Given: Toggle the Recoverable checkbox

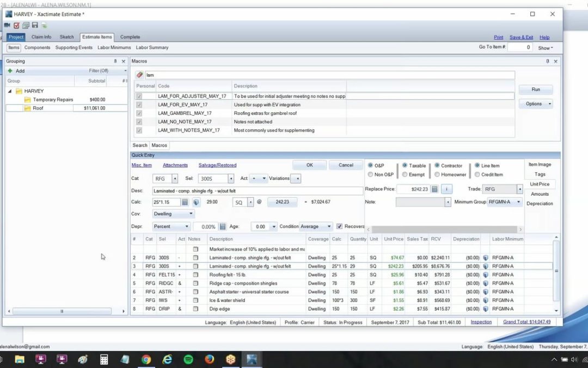Looking at the screenshot, I should (339, 226).
